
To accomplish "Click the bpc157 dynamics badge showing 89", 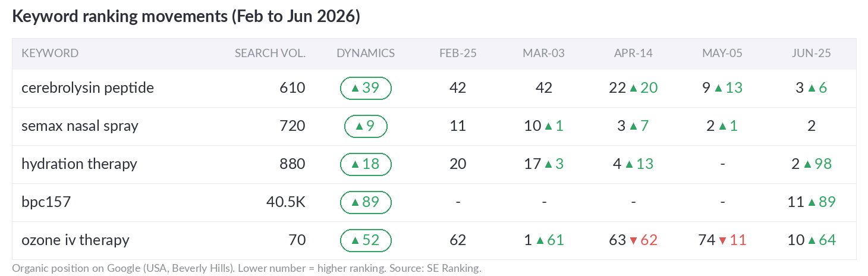I will coord(366,202).
